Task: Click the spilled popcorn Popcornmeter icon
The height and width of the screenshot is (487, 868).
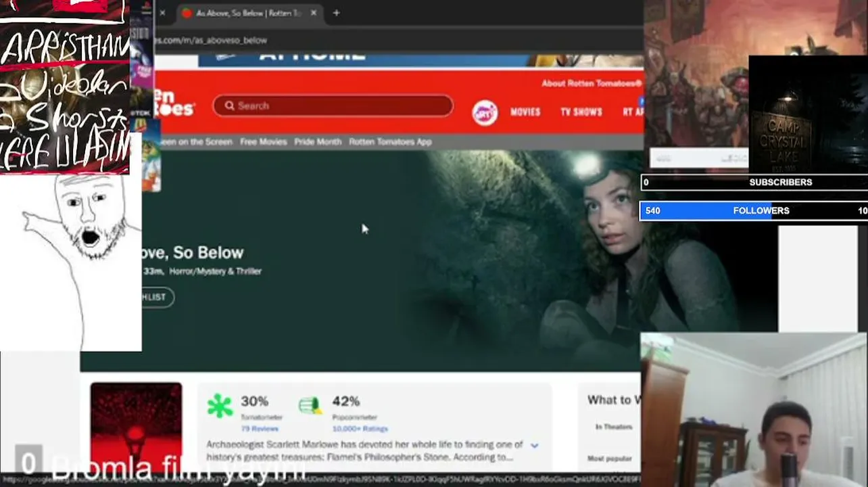Action: pyautogui.click(x=310, y=405)
